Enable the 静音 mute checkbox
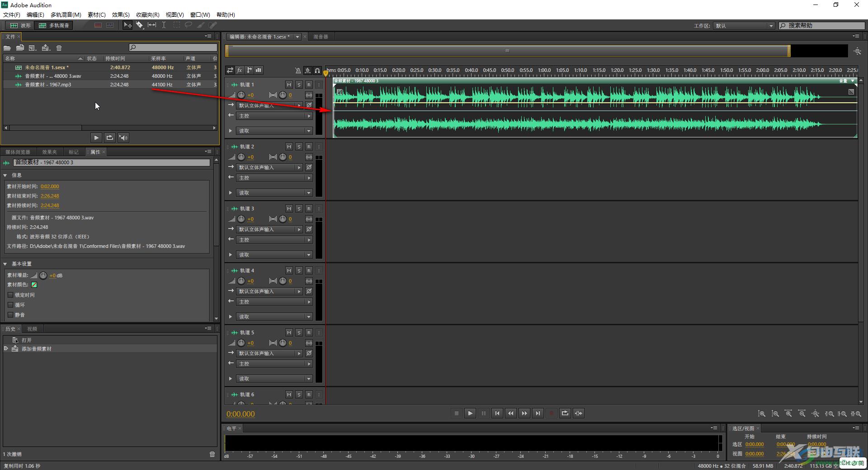Image resolution: width=868 pixels, height=470 pixels. point(10,315)
